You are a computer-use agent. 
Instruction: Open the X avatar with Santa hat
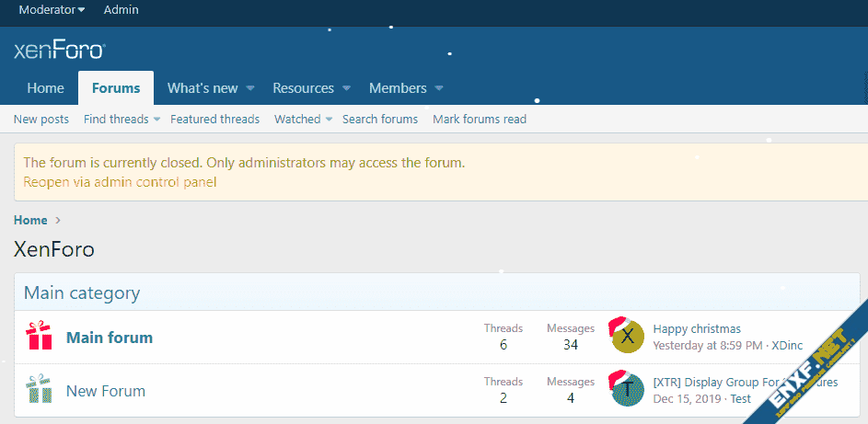tap(627, 337)
